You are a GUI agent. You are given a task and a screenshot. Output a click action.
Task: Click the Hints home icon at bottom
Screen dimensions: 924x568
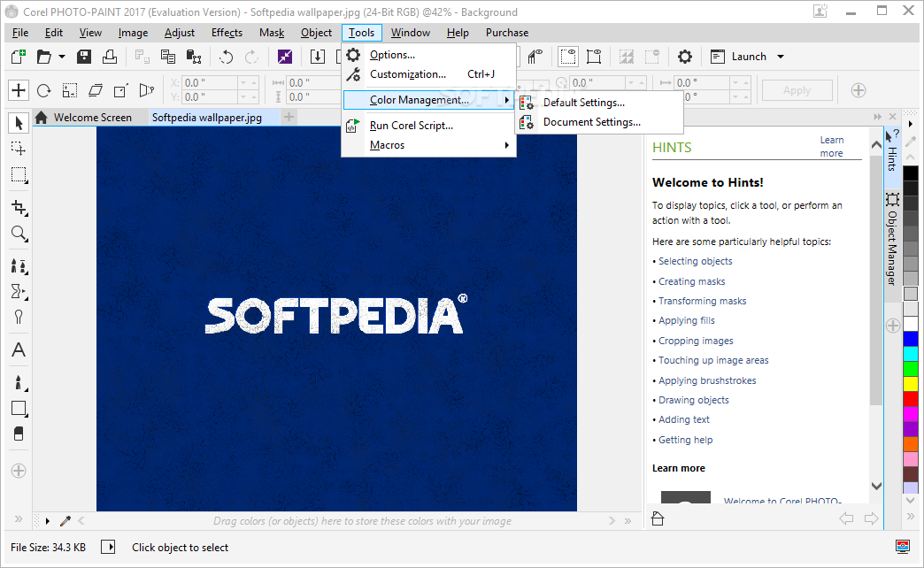click(658, 518)
